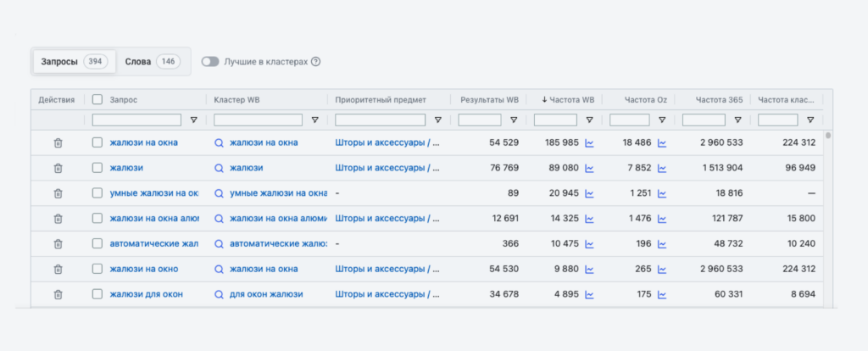
Task: Open filter options for Частота кластера column
Action: click(x=810, y=120)
